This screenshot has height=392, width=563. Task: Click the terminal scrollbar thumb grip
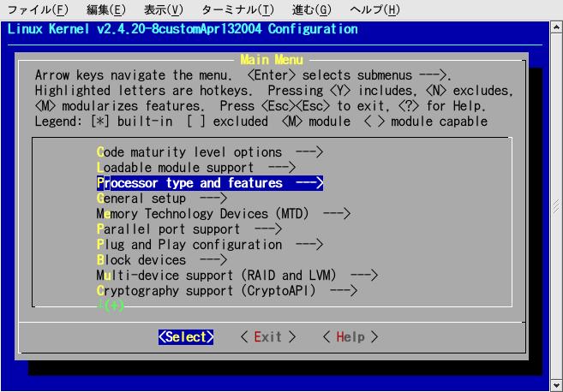(556, 206)
